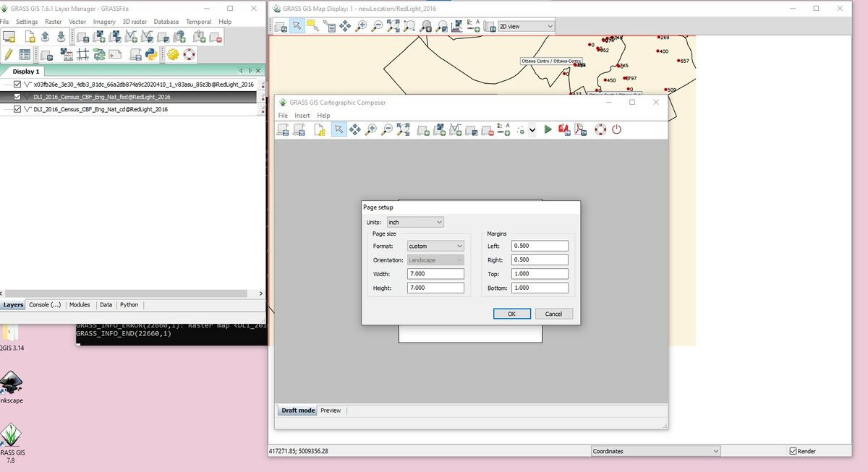Open the Python console icon in Layer Manager
The width and height of the screenshot is (868, 472).
click(153, 54)
